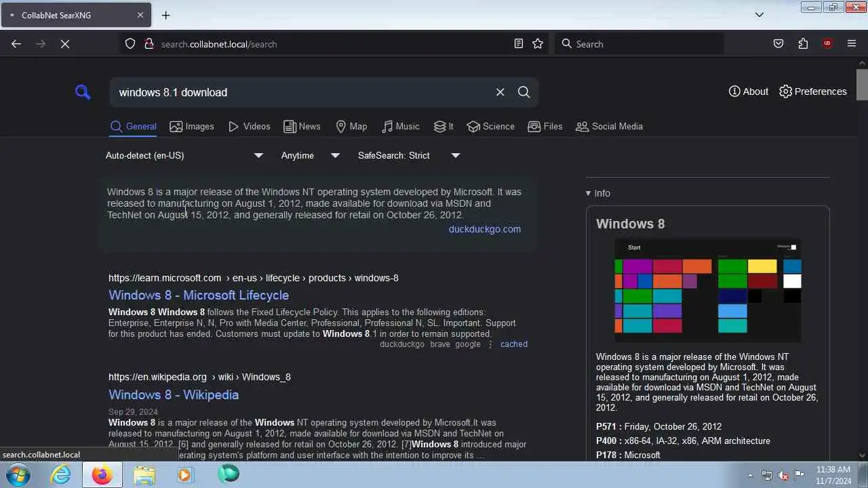
Task: Open the About page
Action: 749,91
